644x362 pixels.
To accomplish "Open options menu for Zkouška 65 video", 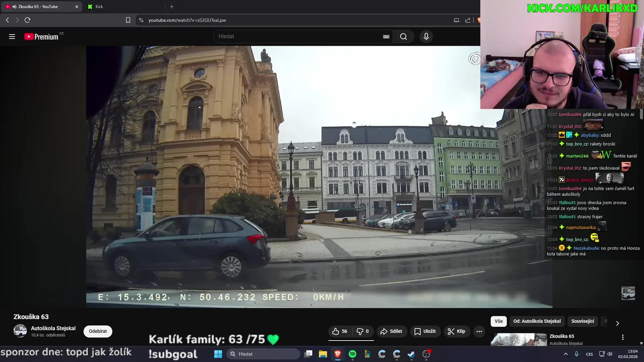I will 622,337.
